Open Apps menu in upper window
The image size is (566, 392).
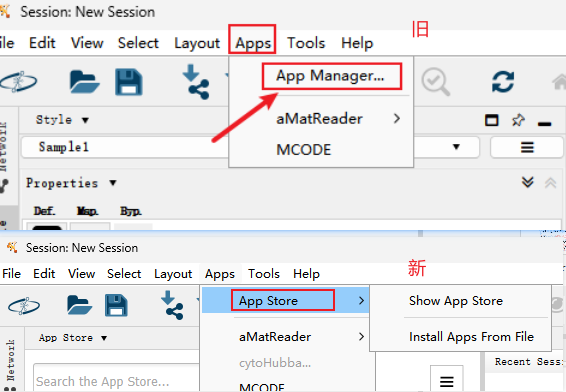[x=253, y=43]
